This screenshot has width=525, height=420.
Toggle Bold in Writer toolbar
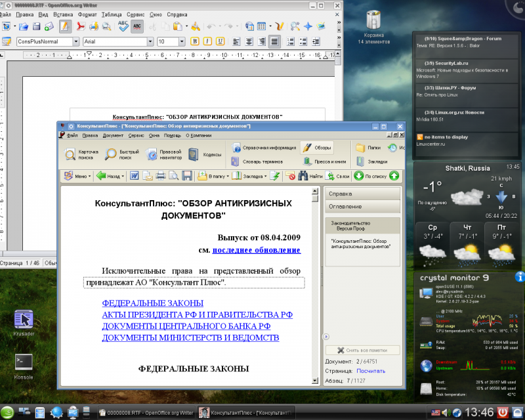194,41
